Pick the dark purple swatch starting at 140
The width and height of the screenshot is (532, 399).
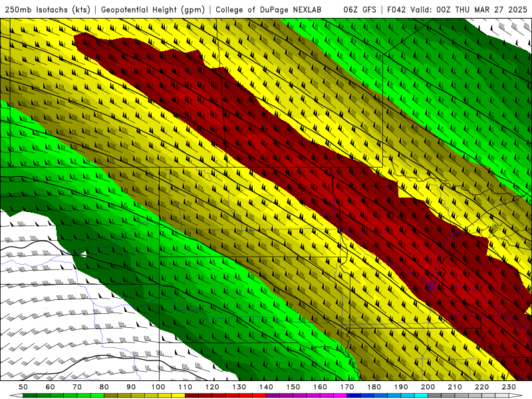click(x=273, y=396)
